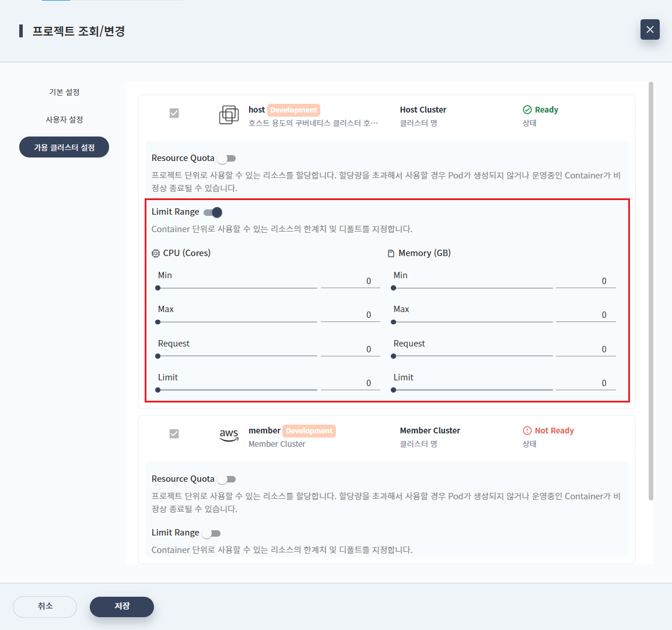
Task: Click the host Development badge
Action: (x=293, y=110)
